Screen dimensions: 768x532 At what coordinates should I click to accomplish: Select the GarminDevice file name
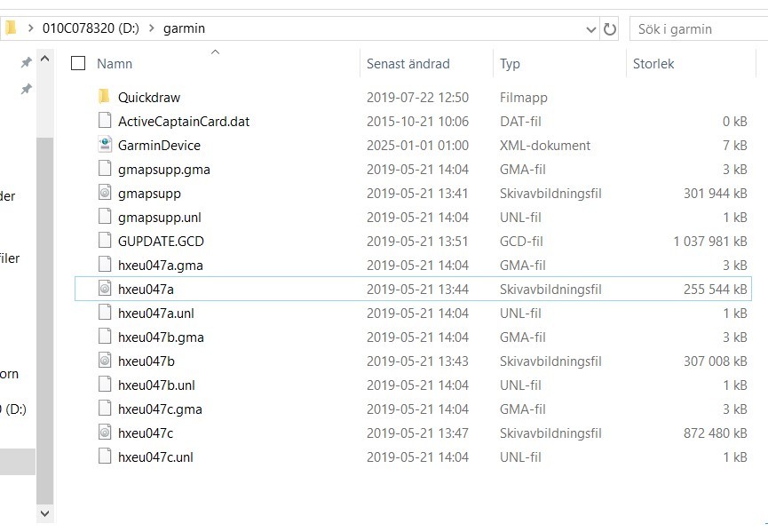(x=159, y=146)
